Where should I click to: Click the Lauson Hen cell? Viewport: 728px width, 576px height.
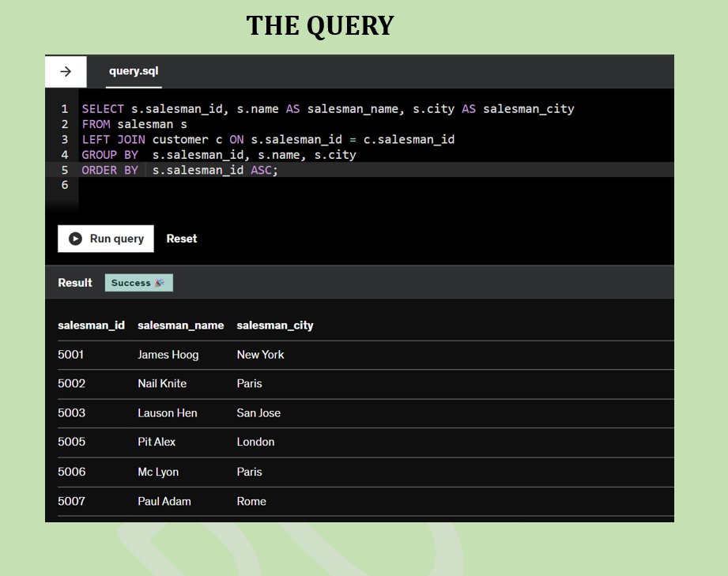coord(168,412)
